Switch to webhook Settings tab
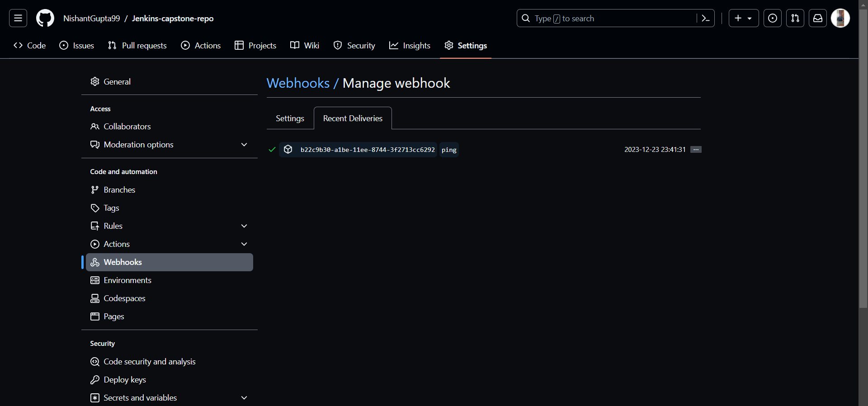This screenshot has width=868, height=406. point(290,118)
